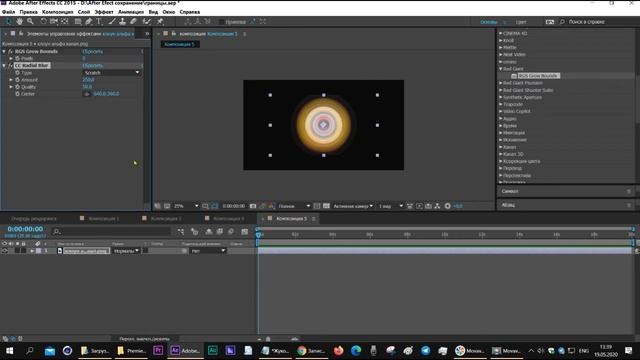The image size is (640, 360).
Task: Select the Hand tool in the toolbar
Action: click(x=19, y=21)
